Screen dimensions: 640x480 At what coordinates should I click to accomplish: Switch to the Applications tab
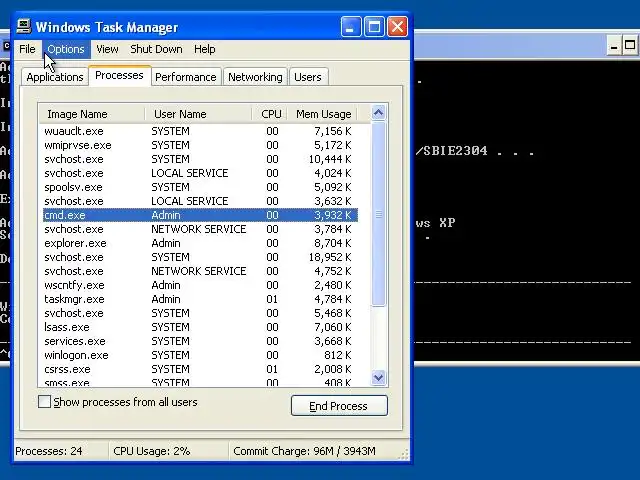(x=55, y=77)
